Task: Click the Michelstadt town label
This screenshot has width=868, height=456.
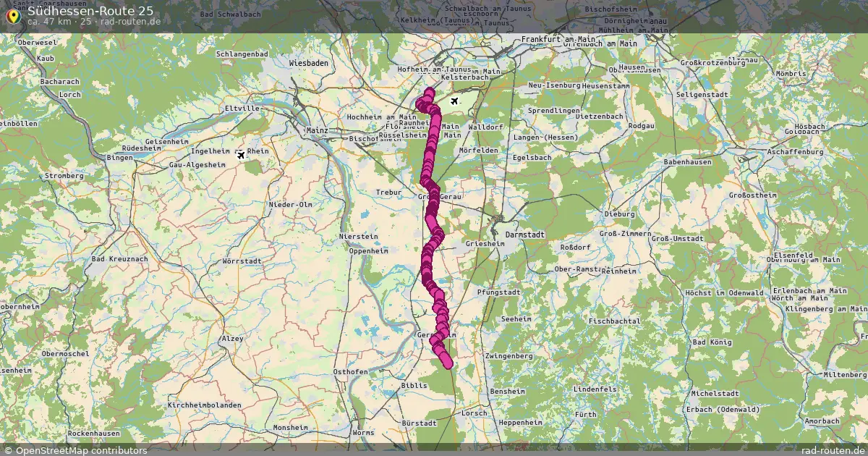Action: [x=715, y=393]
